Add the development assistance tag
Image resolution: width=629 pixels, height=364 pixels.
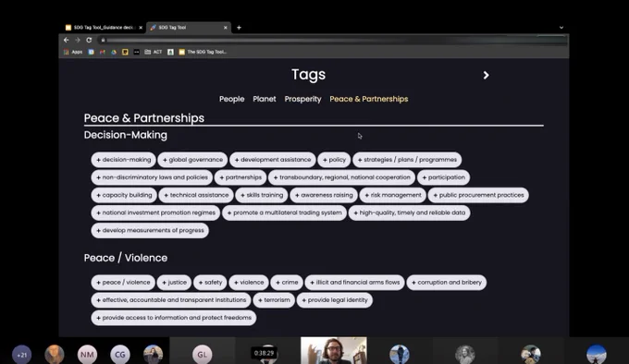(272, 160)
